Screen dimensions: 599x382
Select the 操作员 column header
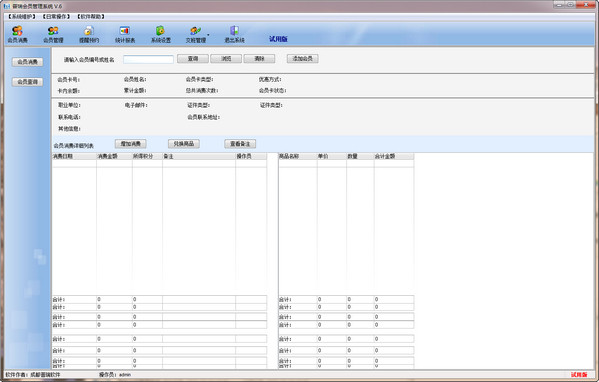coord(251,156)
